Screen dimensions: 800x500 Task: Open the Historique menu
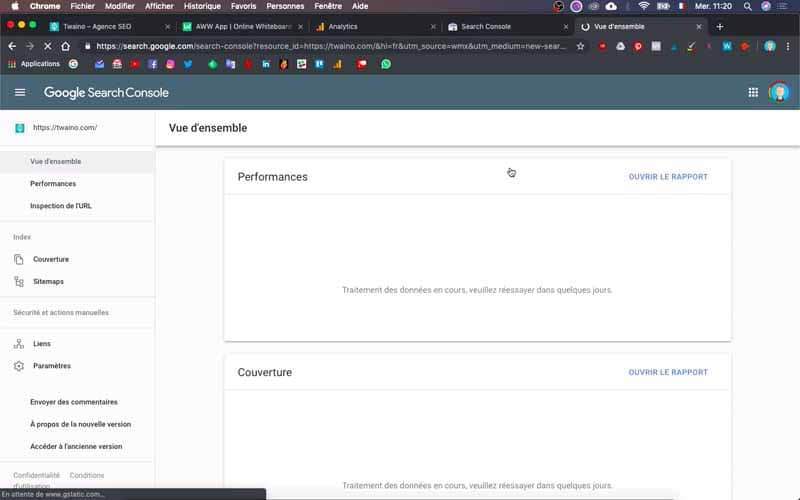pos(202,6)
